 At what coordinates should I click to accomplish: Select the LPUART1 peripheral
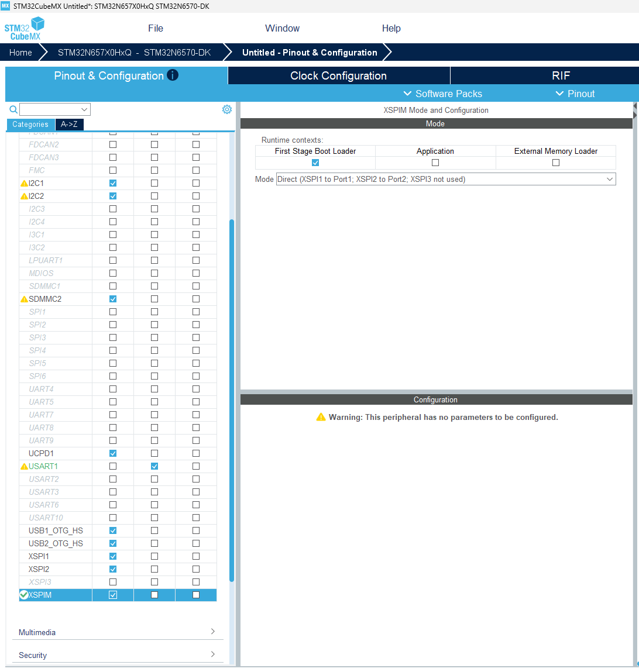click(46, 260)
